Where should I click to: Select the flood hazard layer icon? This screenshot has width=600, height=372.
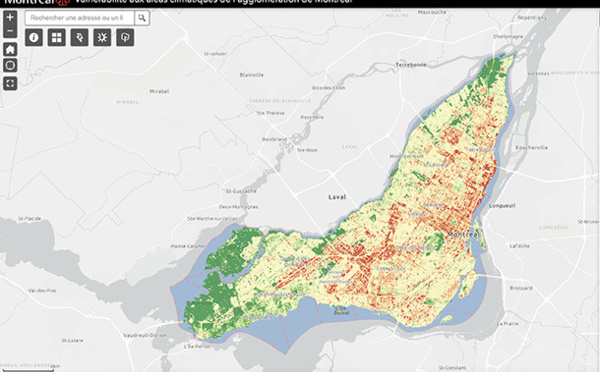pos(79,38)
